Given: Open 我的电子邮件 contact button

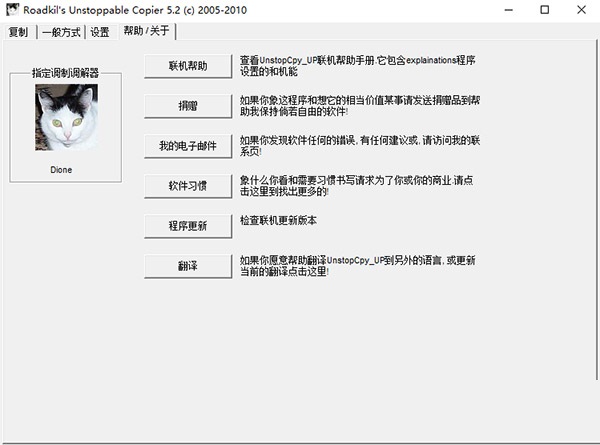Looking at the screenshot, I should (188, 146).
